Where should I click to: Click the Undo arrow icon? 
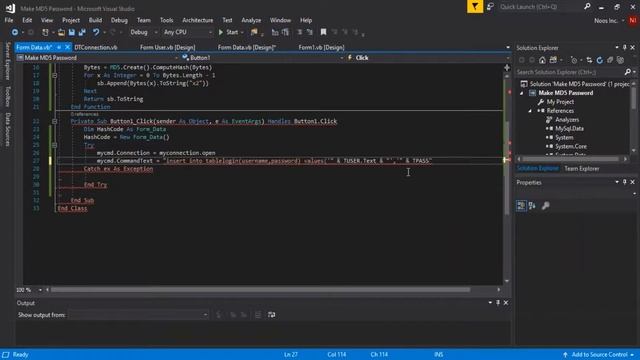coord(96,32)
